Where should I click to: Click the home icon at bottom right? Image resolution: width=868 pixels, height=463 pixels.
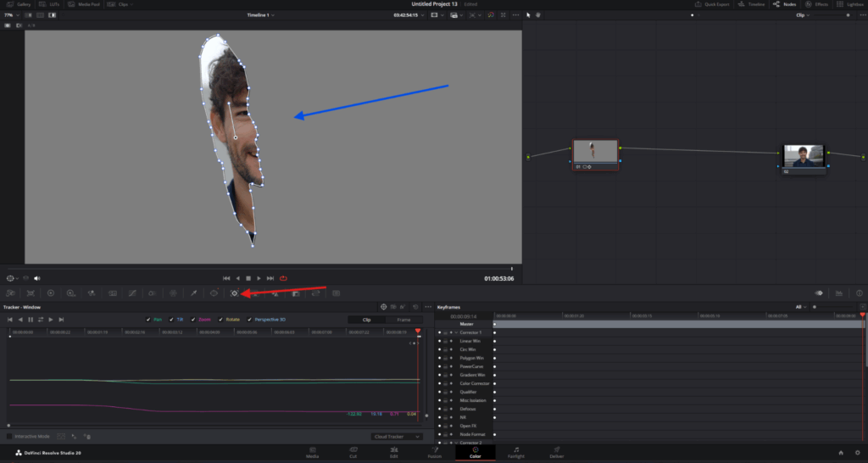(840, 452)
